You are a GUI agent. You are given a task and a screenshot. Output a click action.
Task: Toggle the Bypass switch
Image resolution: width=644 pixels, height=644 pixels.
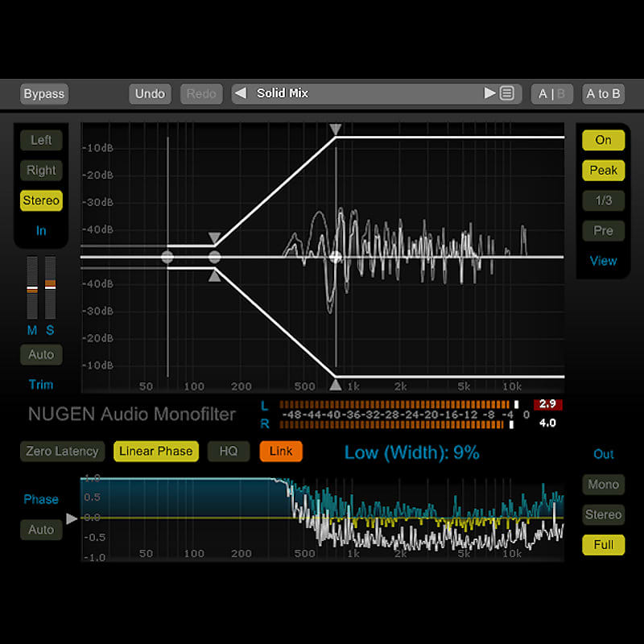(43, 93)
